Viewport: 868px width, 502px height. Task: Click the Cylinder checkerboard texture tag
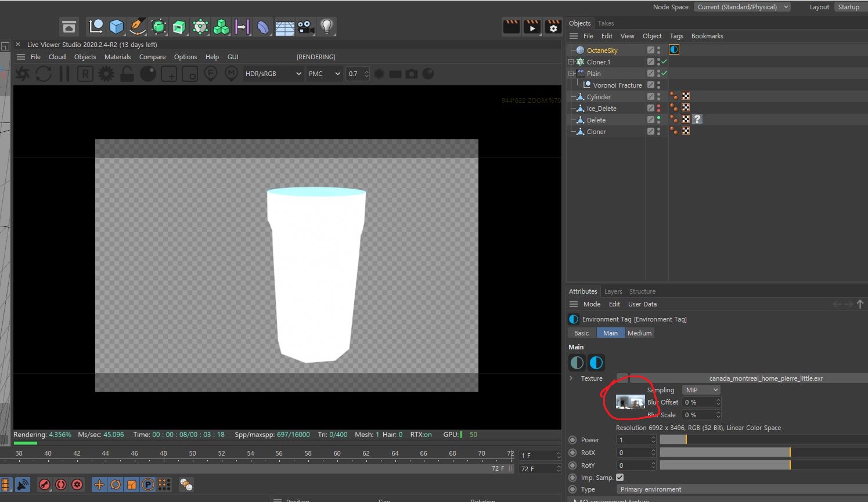(686, 96)
